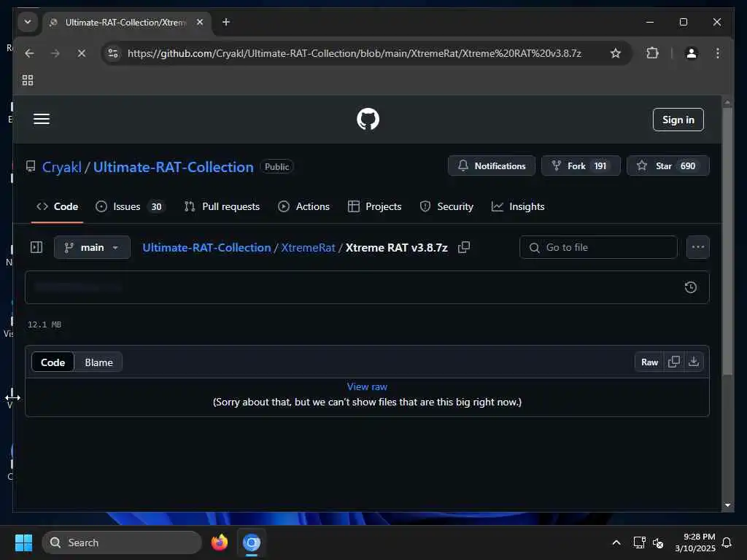This screenshot has height=560, width=747.
Task: Open the Ultimate-RAT-Collection repository title link
Action: tap(174, 167)
